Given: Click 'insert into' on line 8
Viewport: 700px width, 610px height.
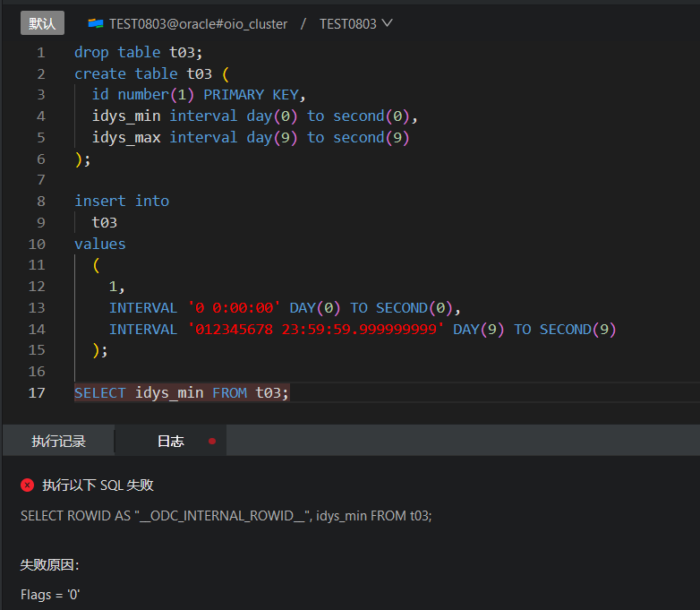Looking at the screenshot, I should point(121,201).
